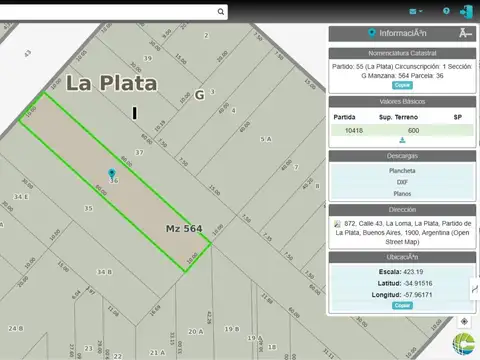
Task: Click the Ubicación header
Action: point(402,257)
